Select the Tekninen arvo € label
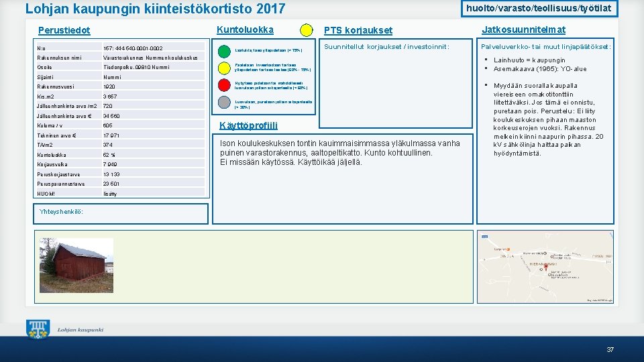Screen dimensions: 644x362 [x=56, y=135]
